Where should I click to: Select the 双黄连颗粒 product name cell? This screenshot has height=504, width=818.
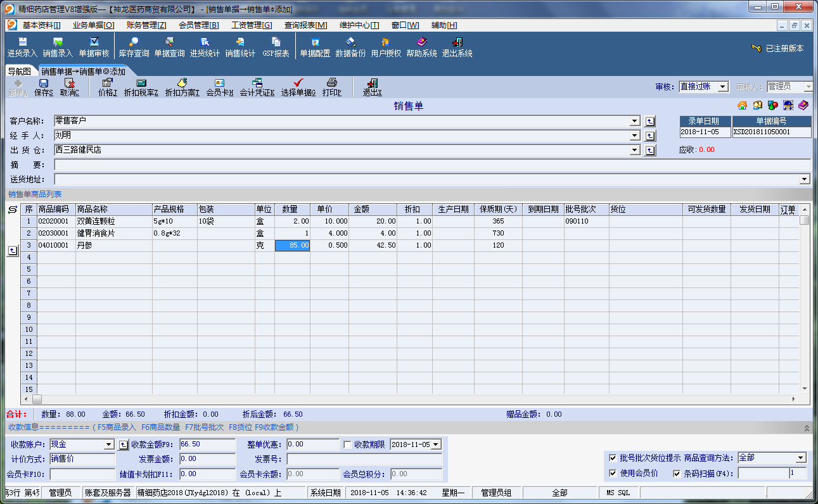click(114, 222)
